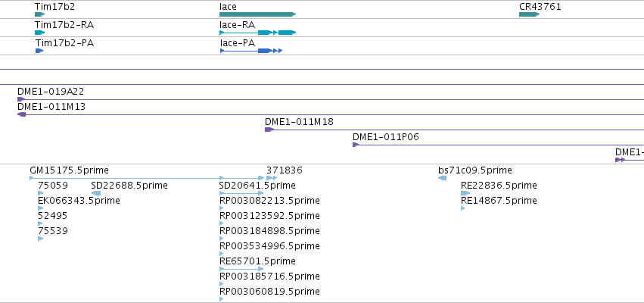Click the bs71c09.5prime EST glyph

tap(443, 178)
